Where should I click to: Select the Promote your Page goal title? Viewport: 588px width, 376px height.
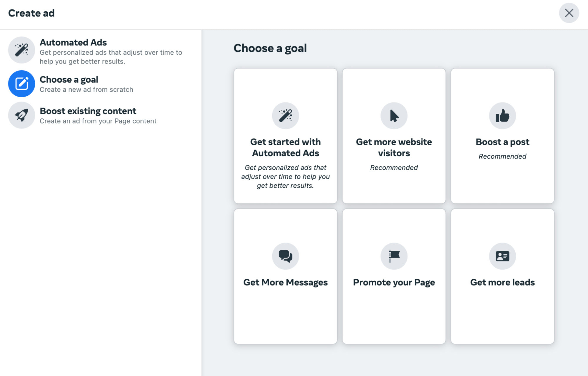click(x=394, y=283)
